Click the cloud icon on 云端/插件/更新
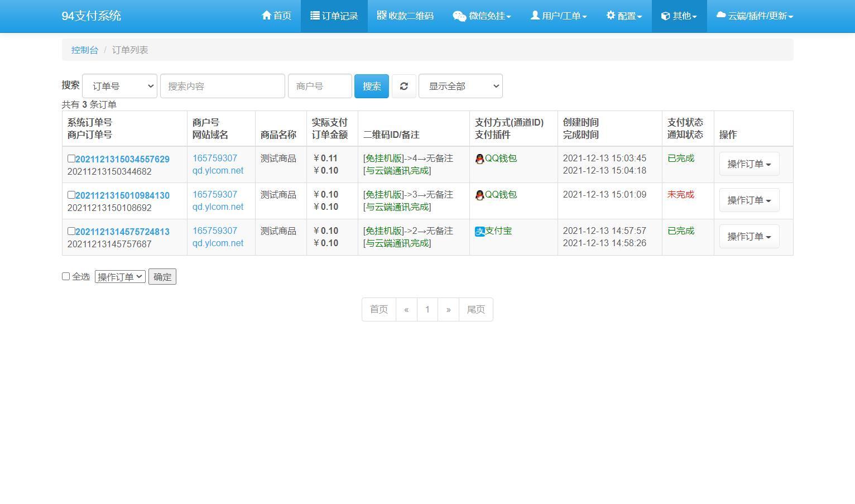The height and width of the screenshot is (504, 855). tap(720, 16)
